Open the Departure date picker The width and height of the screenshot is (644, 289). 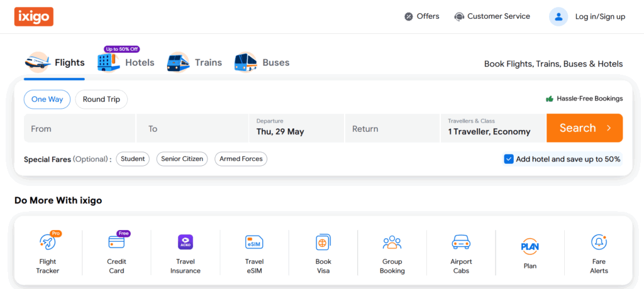coord(296,128)
